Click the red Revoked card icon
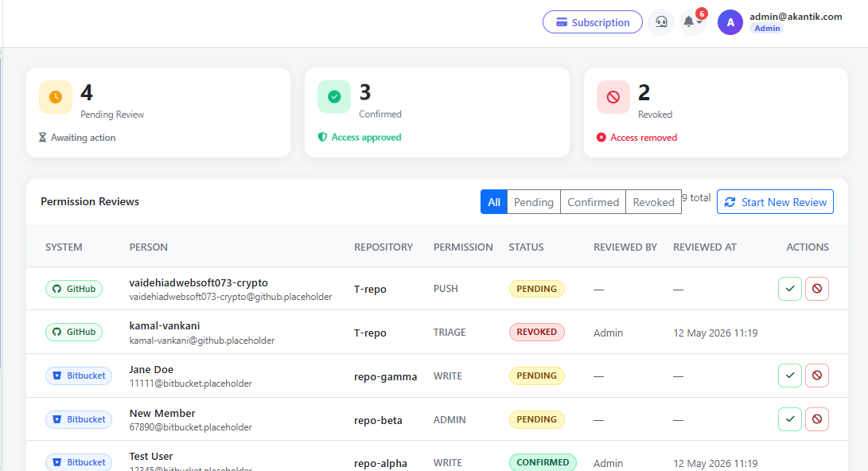868x471 pixels. [613, 97]
